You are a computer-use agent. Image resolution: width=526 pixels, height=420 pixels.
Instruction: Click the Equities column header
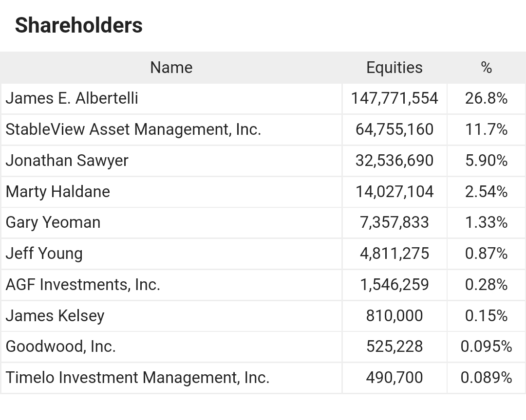click(x=394, y=68)
